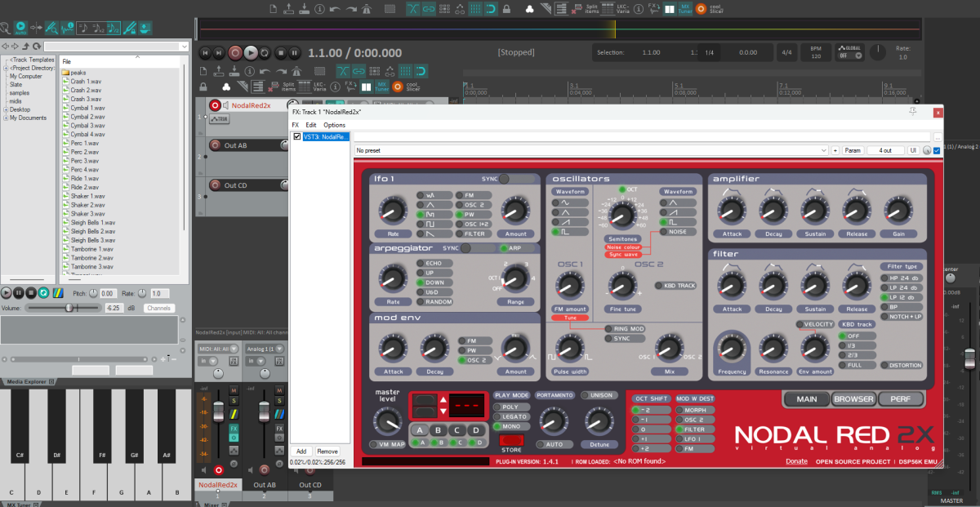Click the Add FX button
980x507 pixels.
point(301,451)
